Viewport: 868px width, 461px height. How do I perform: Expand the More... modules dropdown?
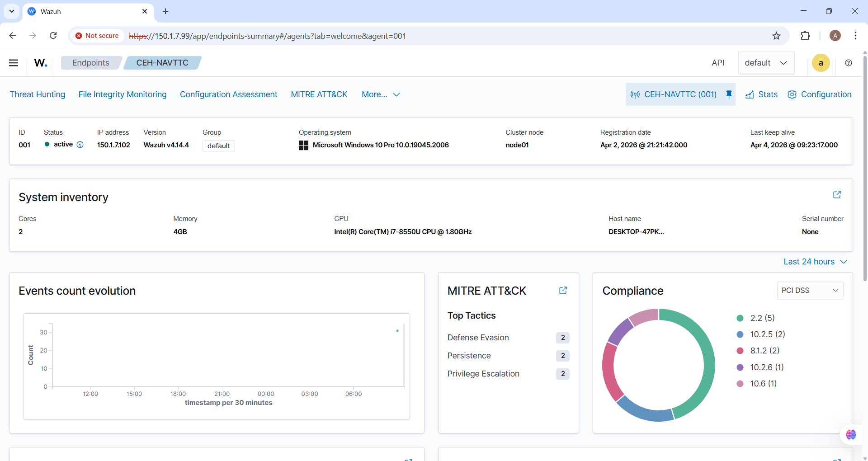[x=381, y=94]
